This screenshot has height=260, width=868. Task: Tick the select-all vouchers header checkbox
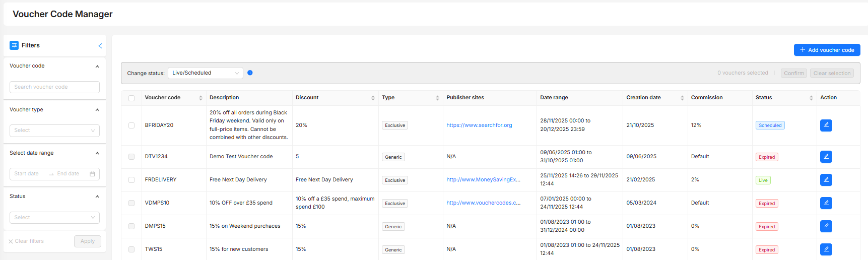pos(131,98)
